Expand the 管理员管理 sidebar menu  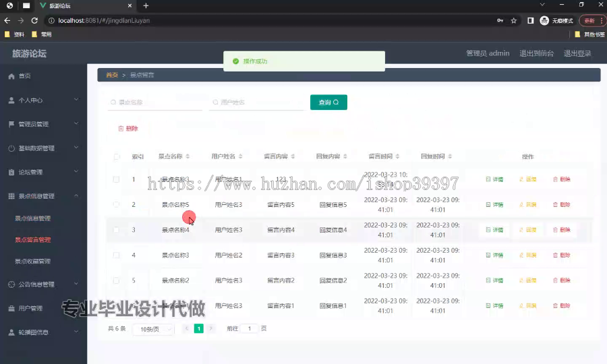point(43,124)
